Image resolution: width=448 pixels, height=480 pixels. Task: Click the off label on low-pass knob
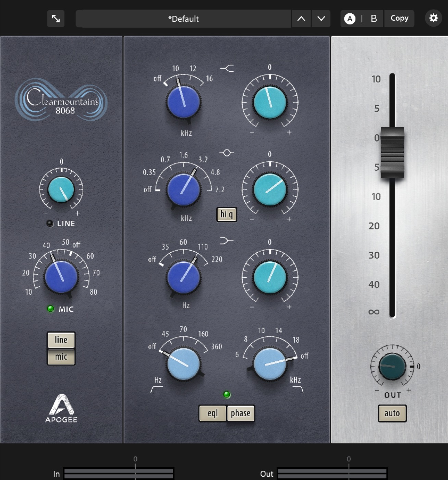[304, 356]
